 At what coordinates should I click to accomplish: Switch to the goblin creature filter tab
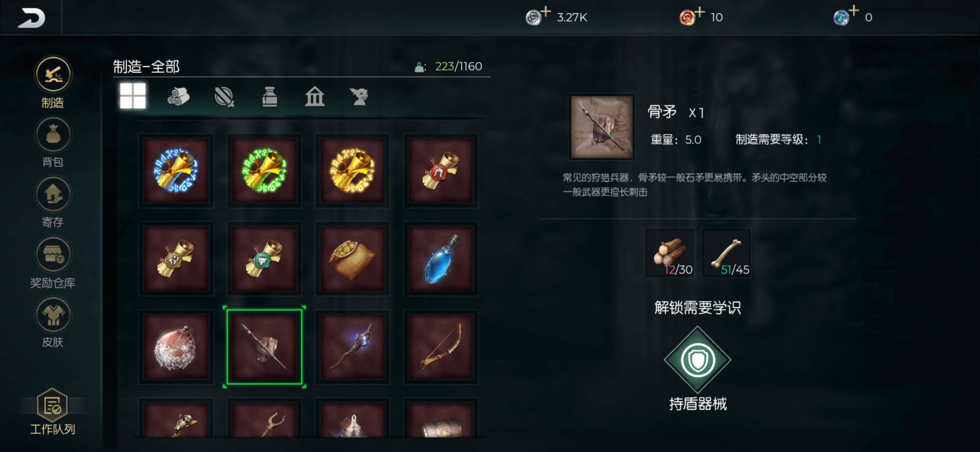[359, 96]
